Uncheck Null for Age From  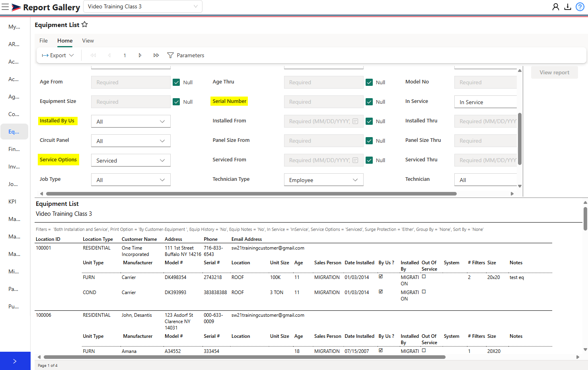[176, 82]
